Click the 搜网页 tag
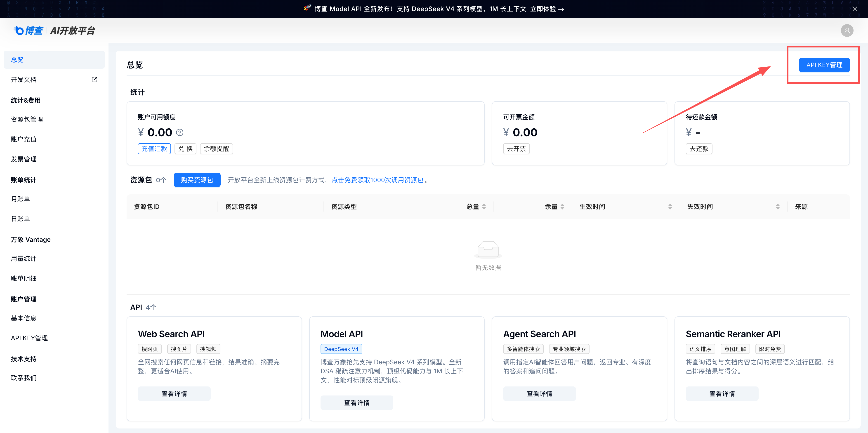Screen dimensions: 868x433 150,349
